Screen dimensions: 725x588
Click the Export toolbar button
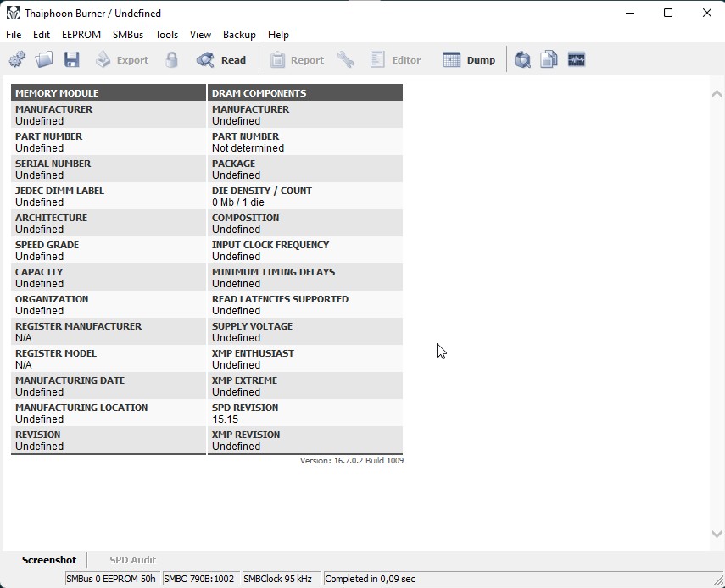[x=122, y=59]
